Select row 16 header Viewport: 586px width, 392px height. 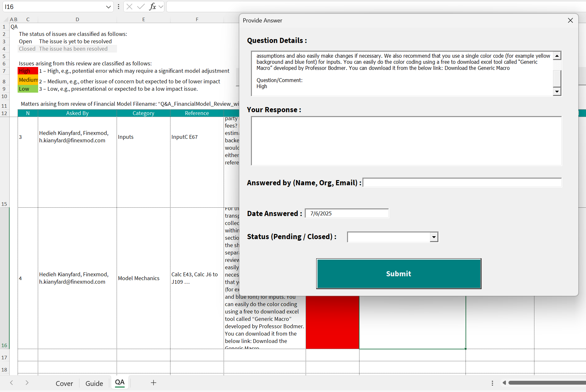[x=4, y=278]
